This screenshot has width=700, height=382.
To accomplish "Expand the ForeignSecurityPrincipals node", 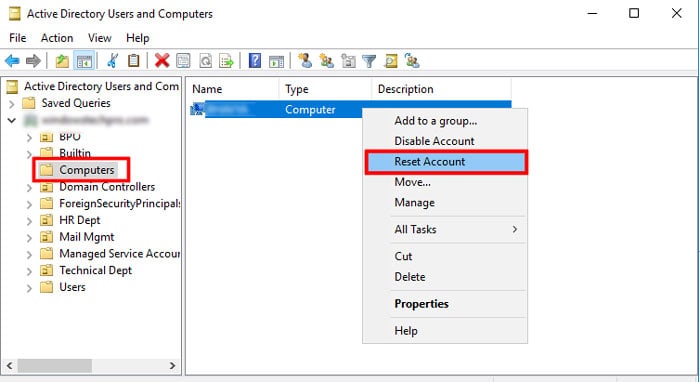I will tap(29, 205).
